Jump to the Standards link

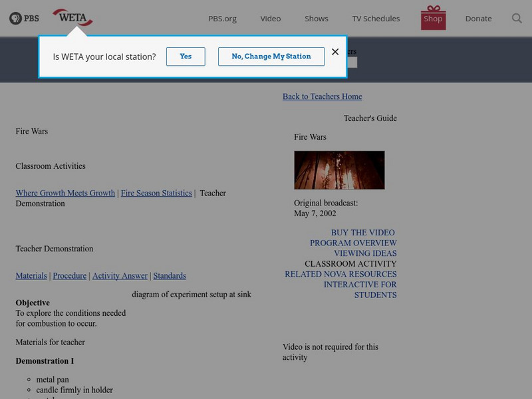pos(170,275)
